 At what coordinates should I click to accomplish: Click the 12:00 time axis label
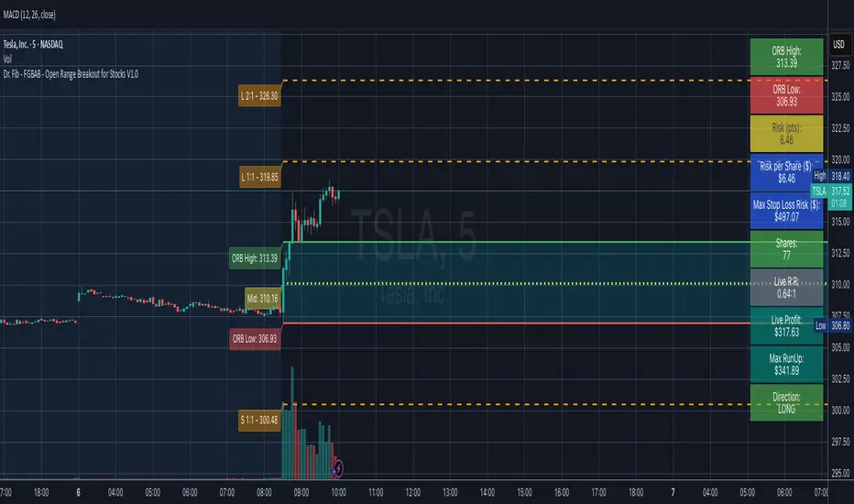[x=413, y=493]
